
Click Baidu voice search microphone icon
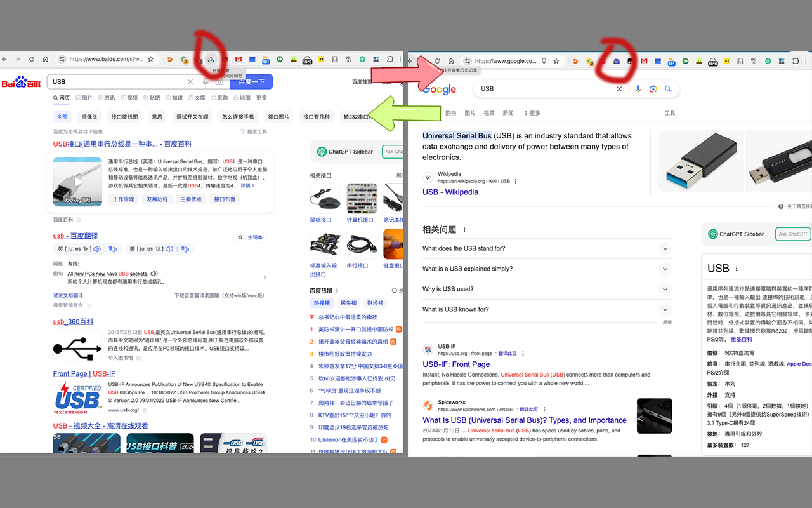[x=206, y=82]
